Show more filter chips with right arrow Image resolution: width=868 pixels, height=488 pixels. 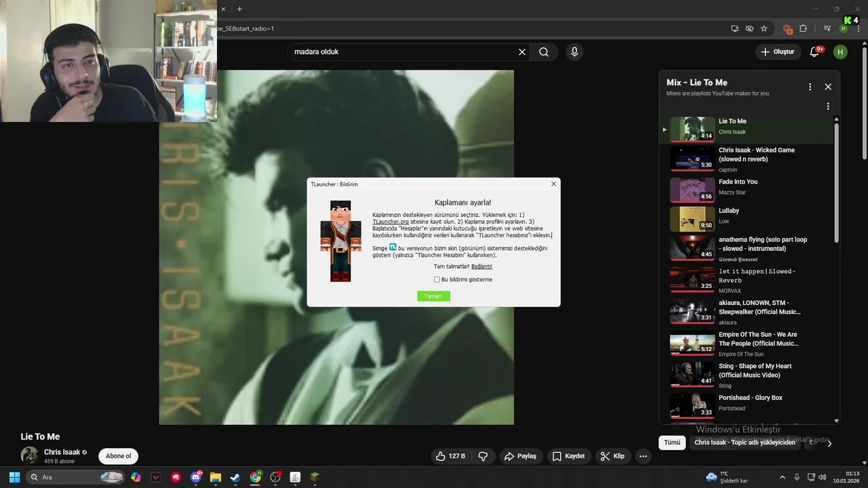point(829,443)
